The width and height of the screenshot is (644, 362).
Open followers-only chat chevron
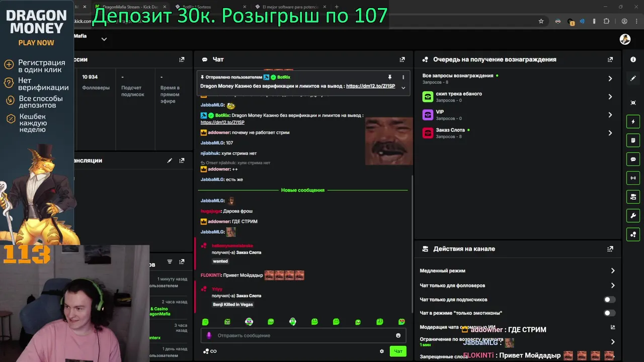[613, 286]
